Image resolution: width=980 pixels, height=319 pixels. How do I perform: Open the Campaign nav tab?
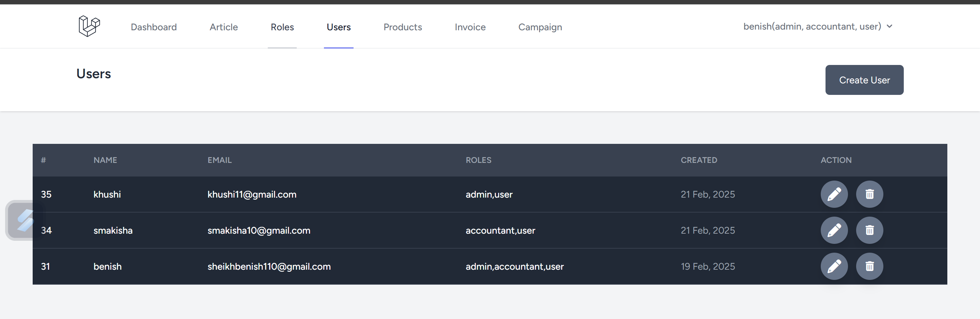point(540,27)
